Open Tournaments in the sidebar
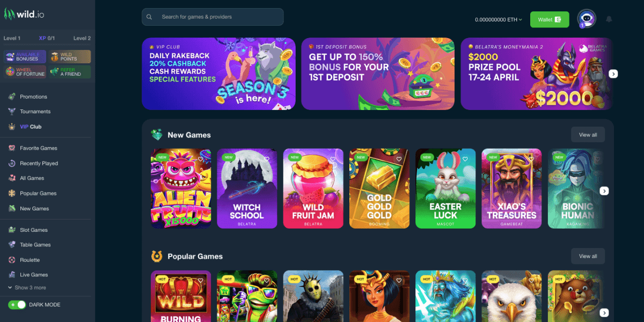Screen dimensions: 644x322 tap(35, 112)
